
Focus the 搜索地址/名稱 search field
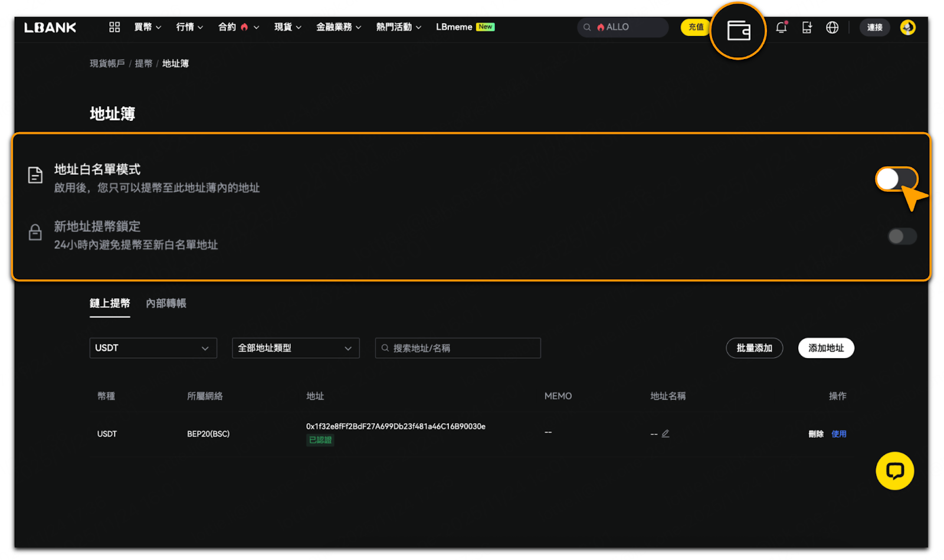458,348
